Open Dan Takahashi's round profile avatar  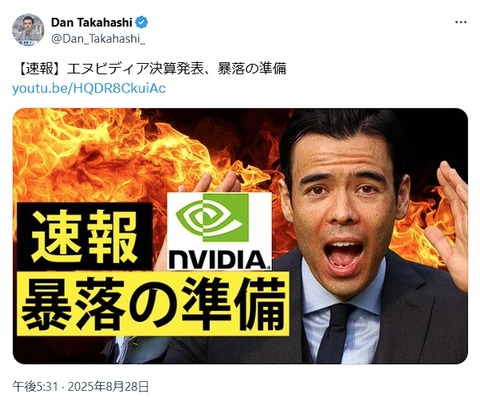click(28, 30)
